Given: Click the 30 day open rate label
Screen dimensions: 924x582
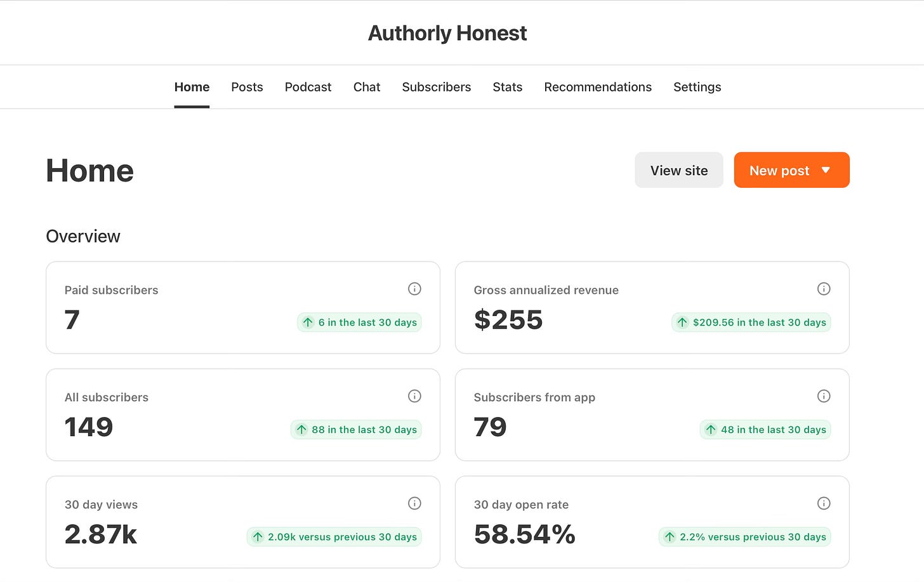Looking at the screenshot, I should pos(521,505).
